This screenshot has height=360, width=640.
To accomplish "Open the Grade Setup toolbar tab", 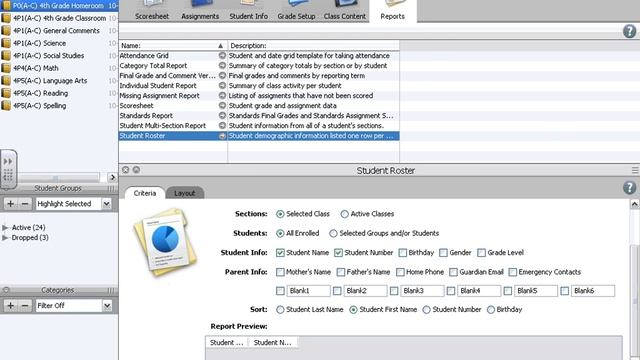I will pyautogui.click(x=296, y=11).
